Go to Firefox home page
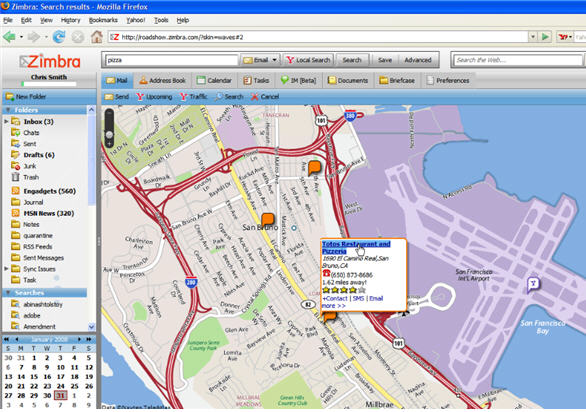Screen dimensions: 586x412 pos(97,37)
